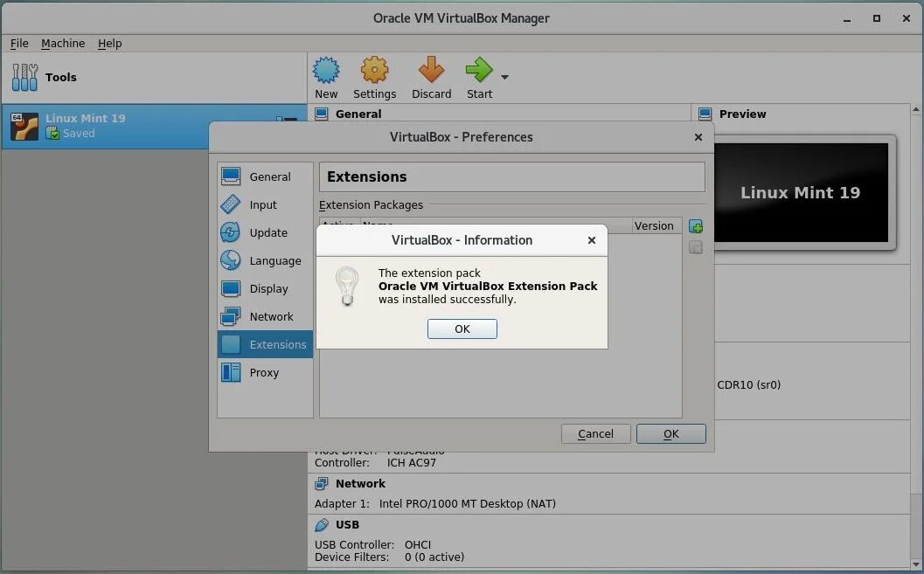The image size is (924, 574).
Task: Click the General section header in details
Action: tap(358, 114)
